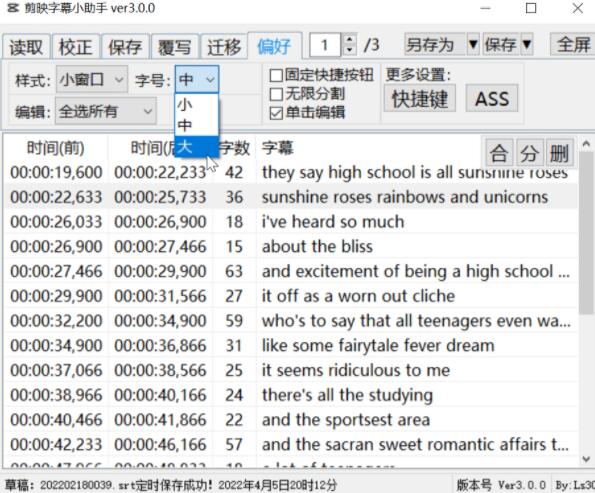Click the top-right 保存 button
Image resolution: width=595 pixels, height=493 pixels.
[x=501, y=45]
